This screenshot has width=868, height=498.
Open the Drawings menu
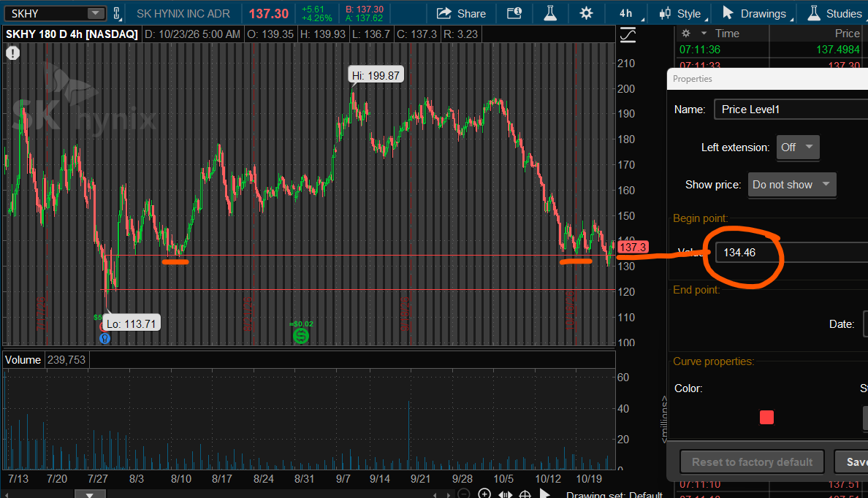(x=757, y=13)
